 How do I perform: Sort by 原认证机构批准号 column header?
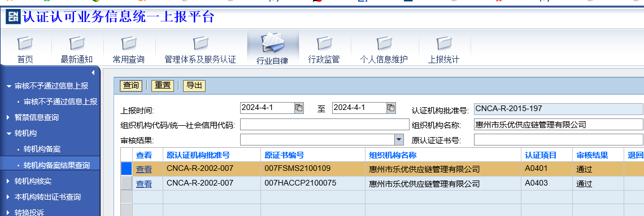tap(198, 155)
